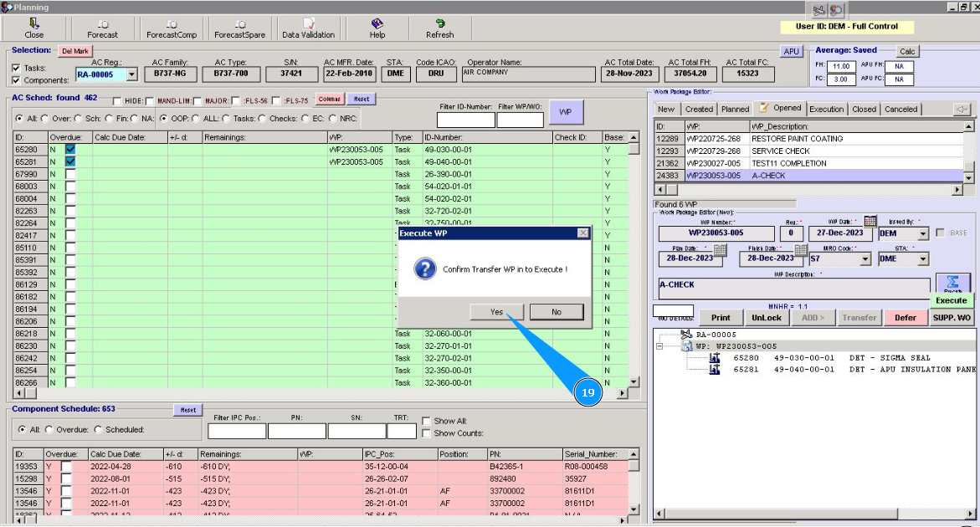Open the Data Validation tool

tap(308, 28)
